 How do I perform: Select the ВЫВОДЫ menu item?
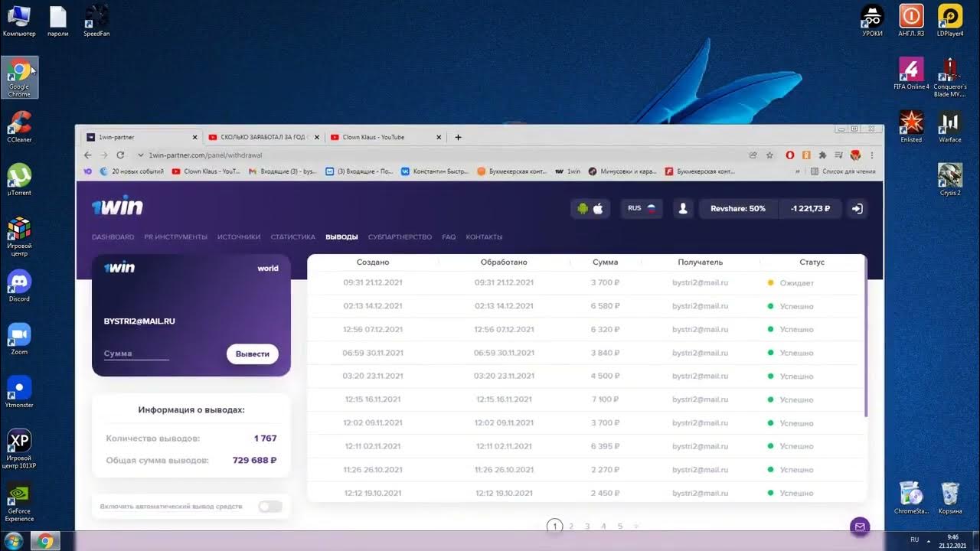click(x=341, y=237)
